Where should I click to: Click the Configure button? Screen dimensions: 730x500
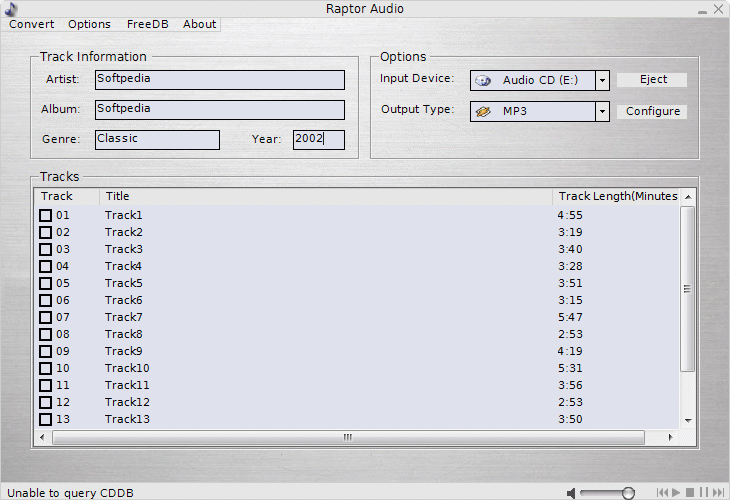pos(652,111)
